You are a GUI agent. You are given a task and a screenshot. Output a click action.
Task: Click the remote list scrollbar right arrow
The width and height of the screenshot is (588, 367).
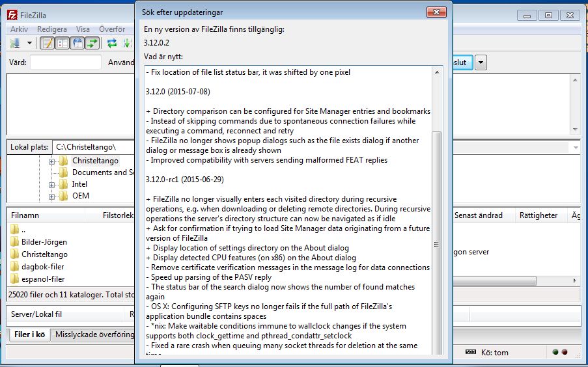(575, 280)
